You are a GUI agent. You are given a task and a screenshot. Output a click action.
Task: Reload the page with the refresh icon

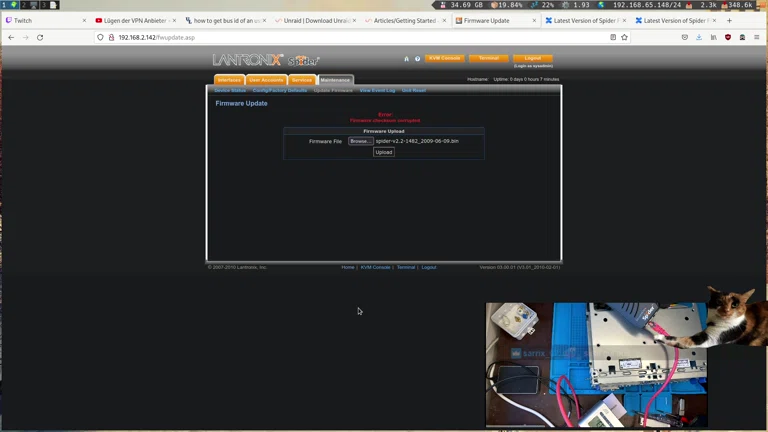[x=40, y=37]
